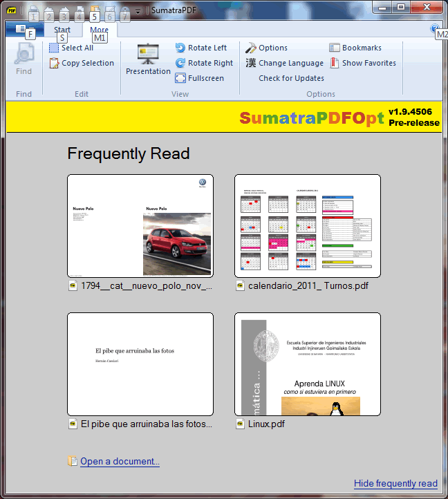Screen dimensions: 448x499
Task: Choose the Select All command label
Action: pos(77,48)
